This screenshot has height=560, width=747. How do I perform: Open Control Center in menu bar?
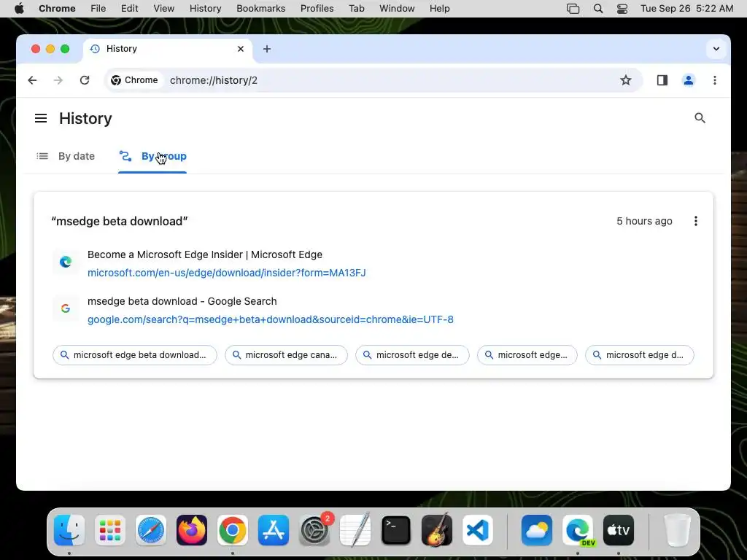(x=622, y=8)
